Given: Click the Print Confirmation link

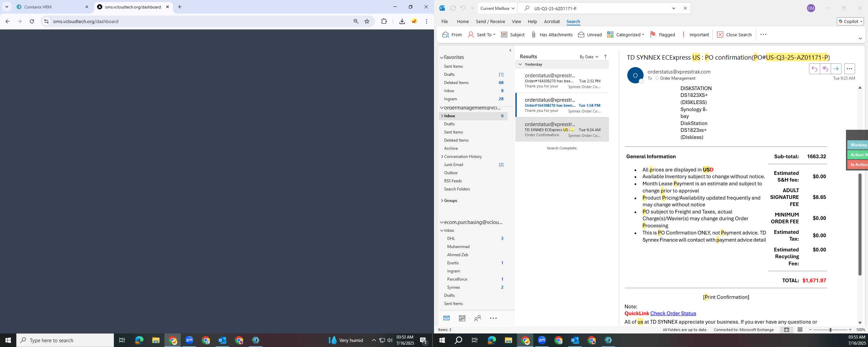Looking at the screenshot, I should [x=726, y=297].
